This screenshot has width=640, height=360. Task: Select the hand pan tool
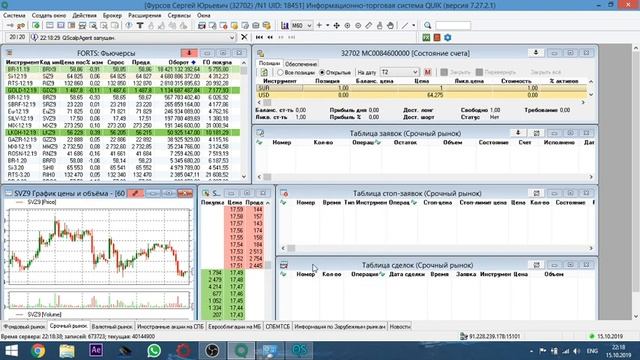pyautogui.click(x=390, y=25)
